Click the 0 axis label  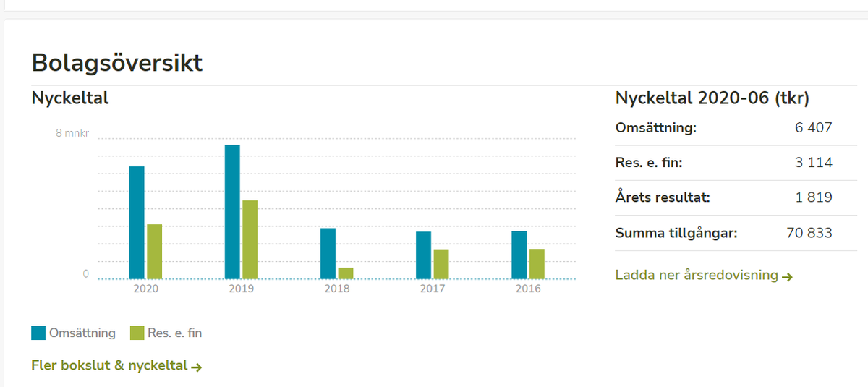(85, 274)
